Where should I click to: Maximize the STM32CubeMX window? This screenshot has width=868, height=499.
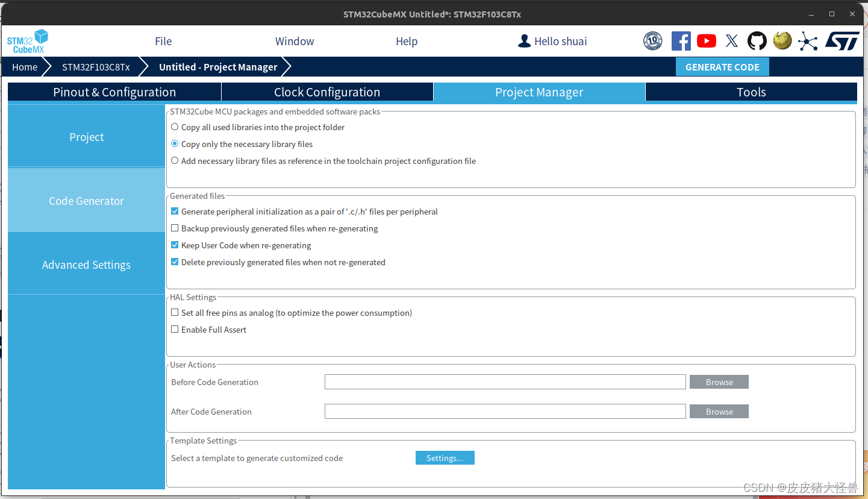(x=832, y=13)
